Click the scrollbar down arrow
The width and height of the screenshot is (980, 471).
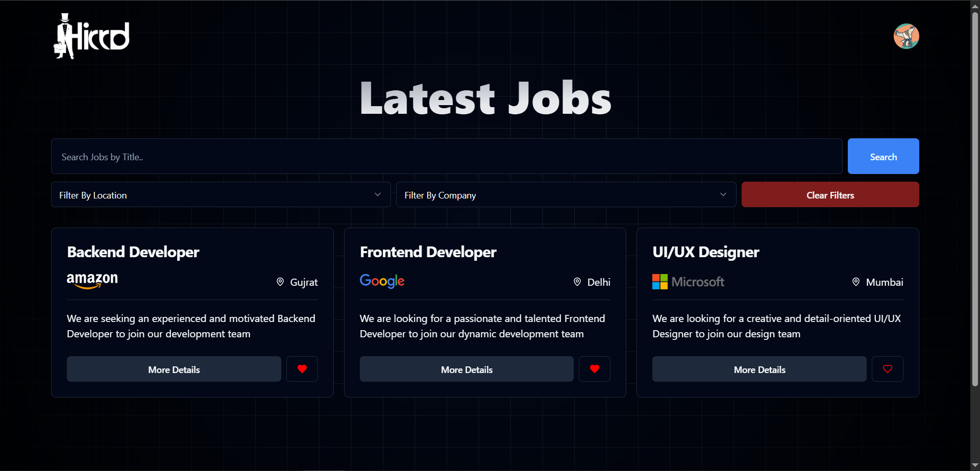pyautogui.click(x=975, y=465)
